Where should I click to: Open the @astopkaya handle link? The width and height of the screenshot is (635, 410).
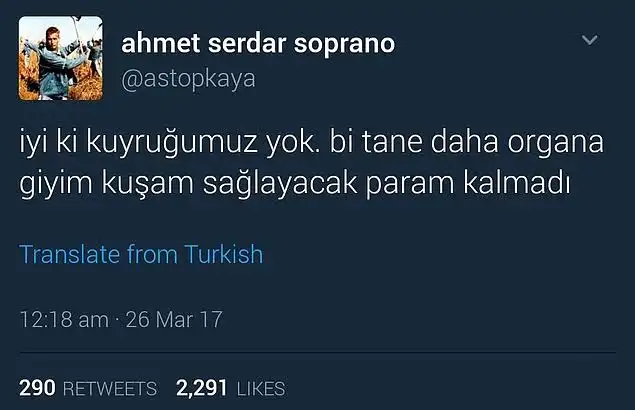[x=188, y=79]
